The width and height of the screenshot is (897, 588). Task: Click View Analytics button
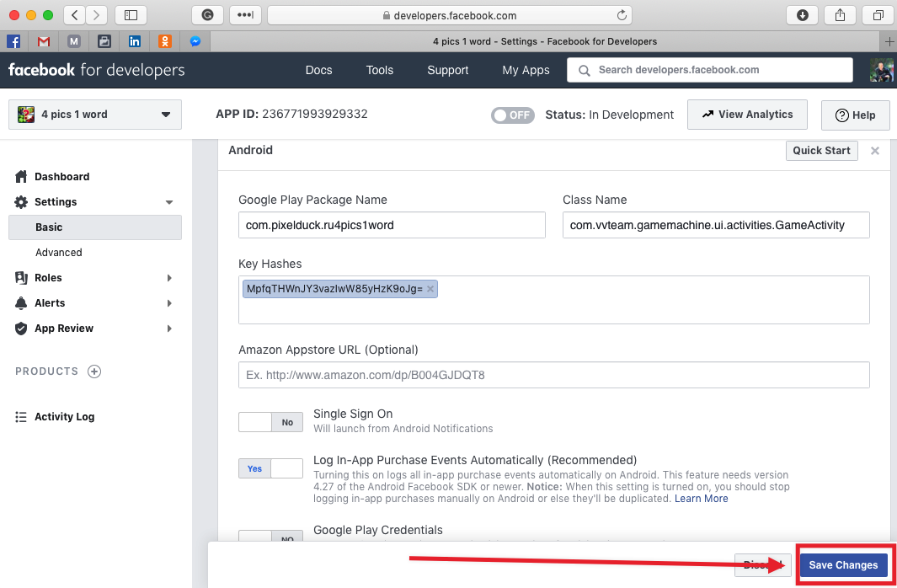(x=747, y=115)
